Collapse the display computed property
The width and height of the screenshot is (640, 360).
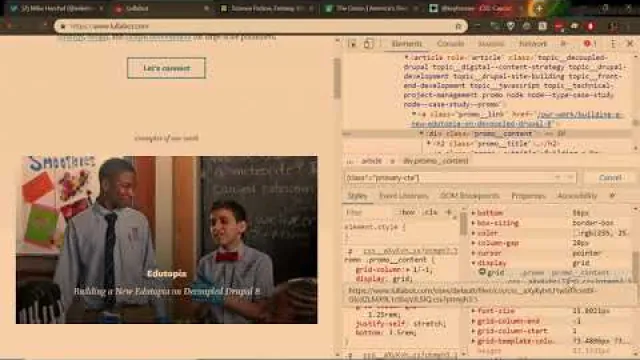pyautogui.click(x=473, y=263)
